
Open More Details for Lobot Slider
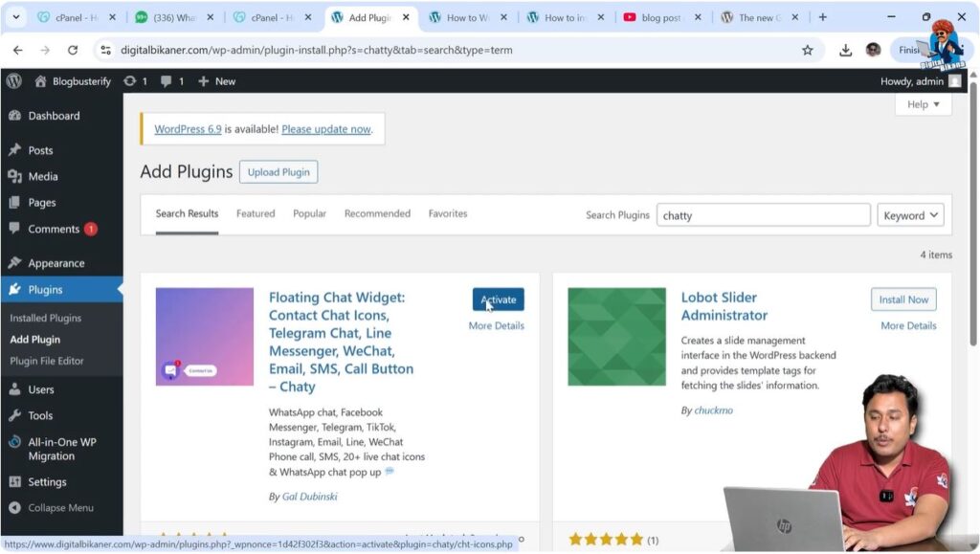[908, 325]
